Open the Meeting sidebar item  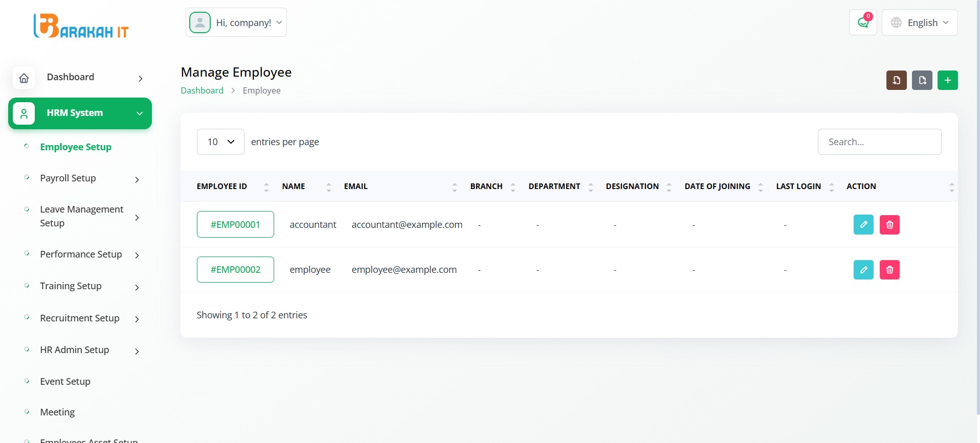[57, 412]
